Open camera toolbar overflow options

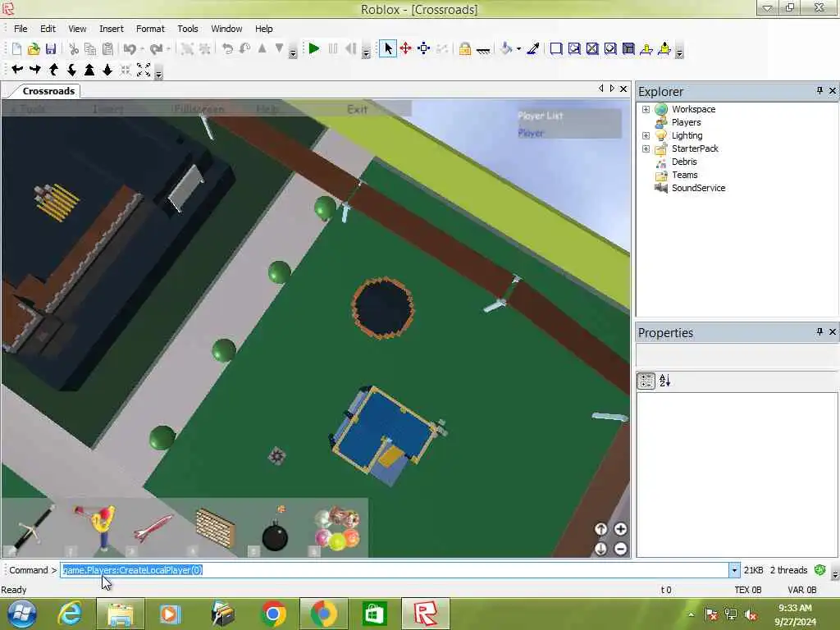[x=158, y=74]
